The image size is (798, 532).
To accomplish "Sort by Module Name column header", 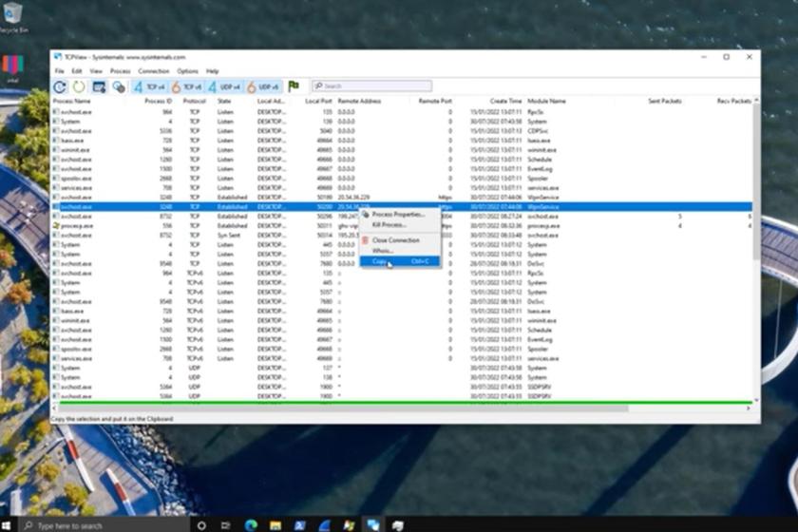I will pyautogui.click(x=546, y=102).
